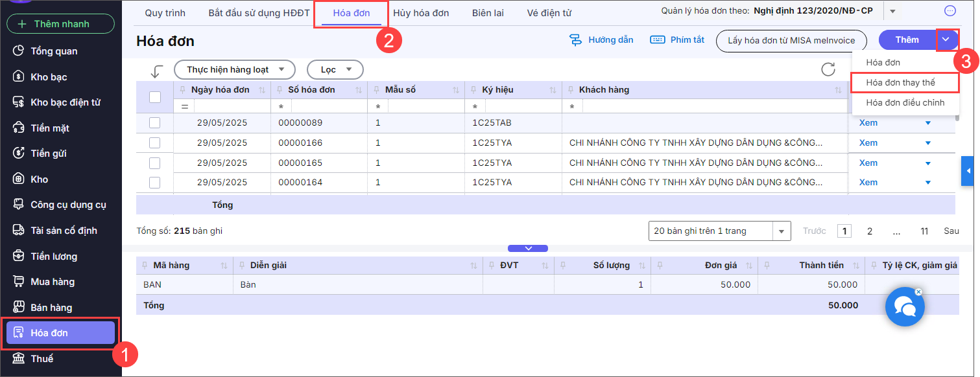Click the refresh icon above the invoice table

[x=828, y=69]
